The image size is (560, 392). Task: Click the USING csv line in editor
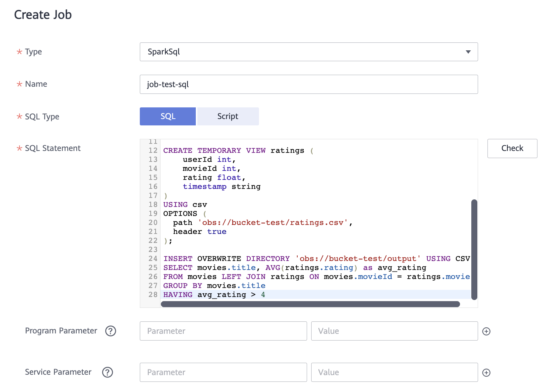[185, 205]
